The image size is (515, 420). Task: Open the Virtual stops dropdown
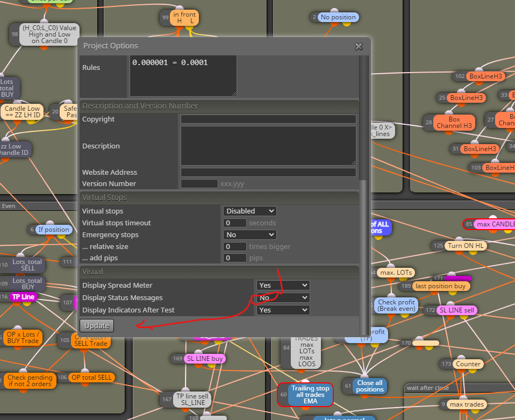point(249,211)
